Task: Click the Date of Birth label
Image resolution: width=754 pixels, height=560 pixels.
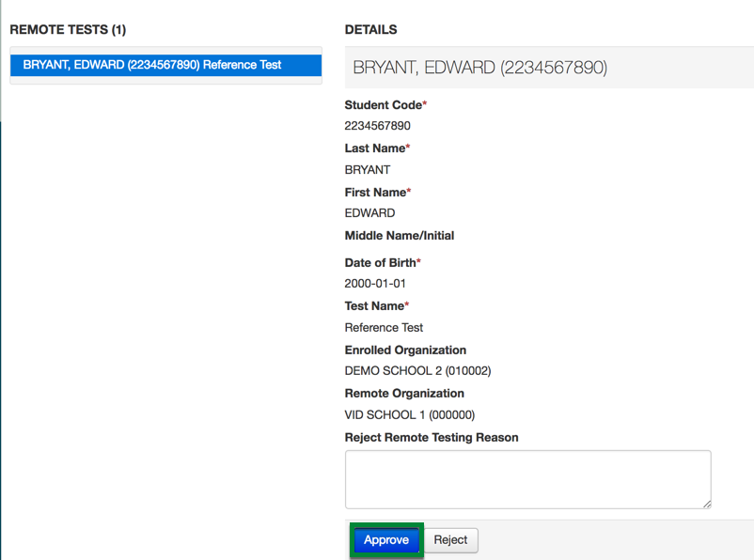Action: point(382,263)
